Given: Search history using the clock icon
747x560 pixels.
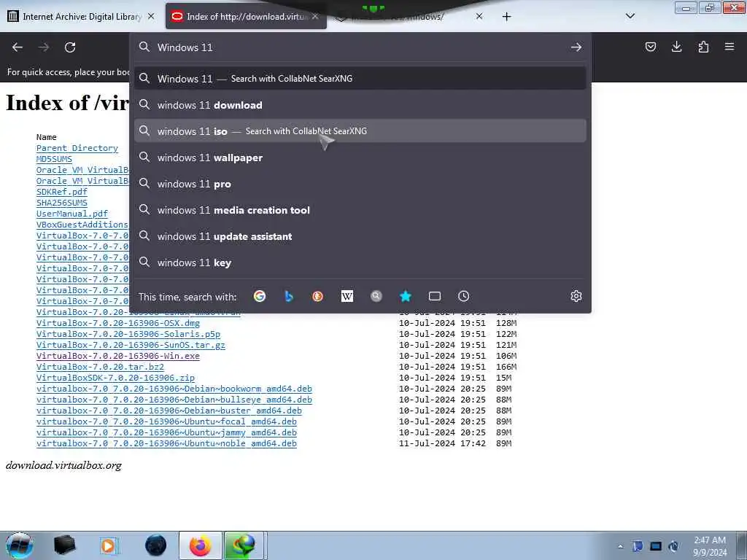Looking at the screenshot, I should click(x=463, y=296).
